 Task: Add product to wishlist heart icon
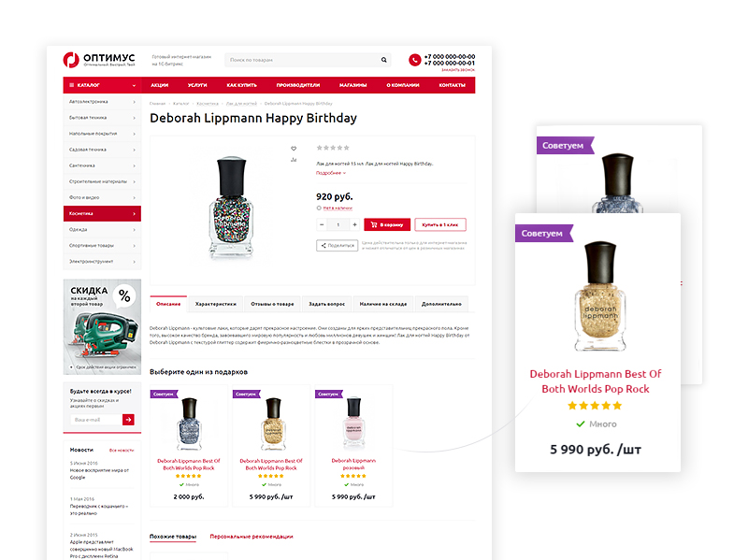(x=294, y=149)
